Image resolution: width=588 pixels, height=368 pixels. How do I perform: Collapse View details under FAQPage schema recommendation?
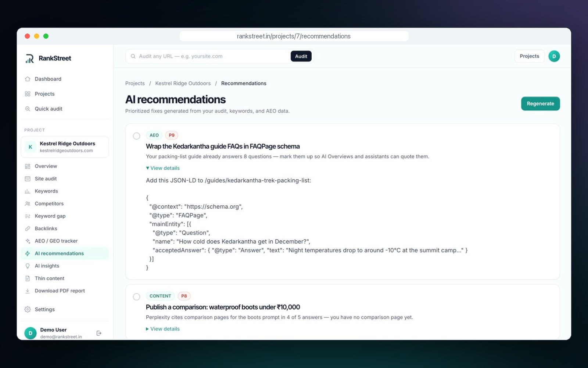click(x=163, y=168)
